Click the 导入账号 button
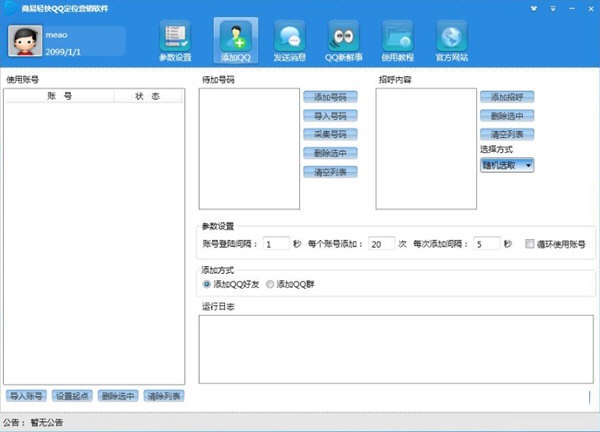 click(x=26, y=396)
